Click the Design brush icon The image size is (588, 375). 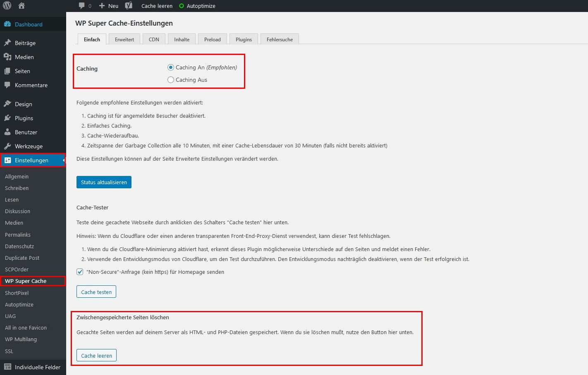click(7, 104)
